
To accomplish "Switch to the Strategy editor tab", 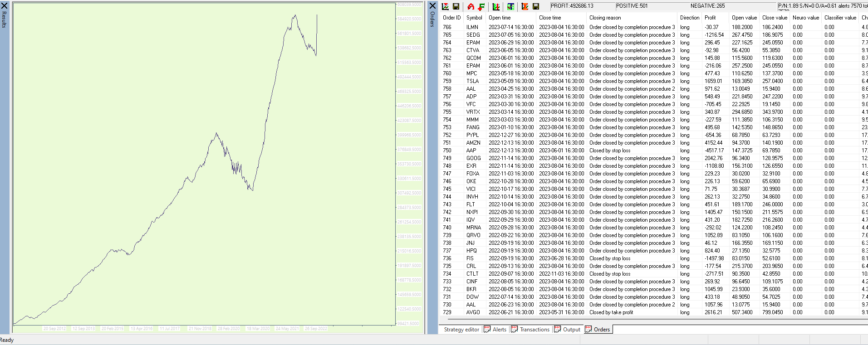I will pyautogui.click(x=461, y=330).
